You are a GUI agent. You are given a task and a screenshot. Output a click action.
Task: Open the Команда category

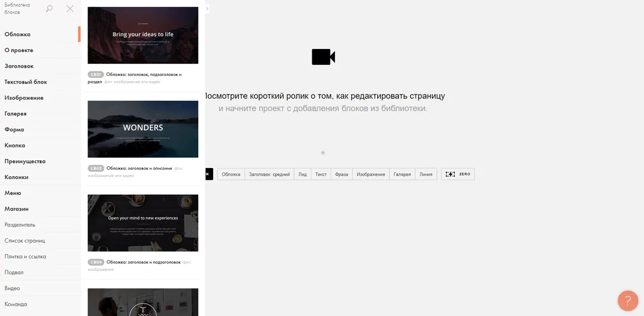pos(40,304)
